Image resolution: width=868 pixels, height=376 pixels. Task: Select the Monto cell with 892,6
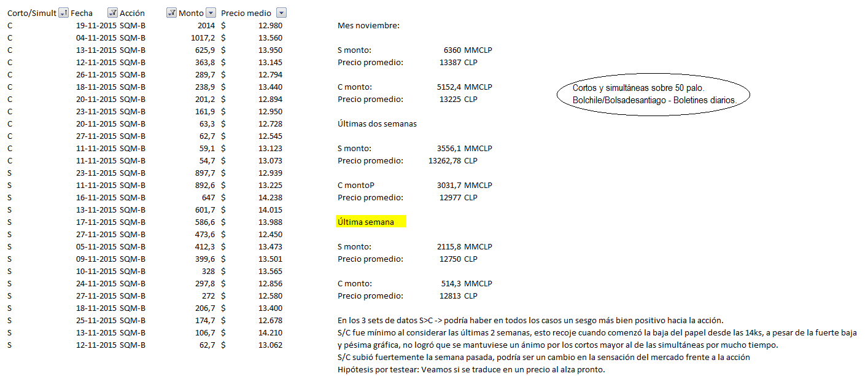point(204,185)
